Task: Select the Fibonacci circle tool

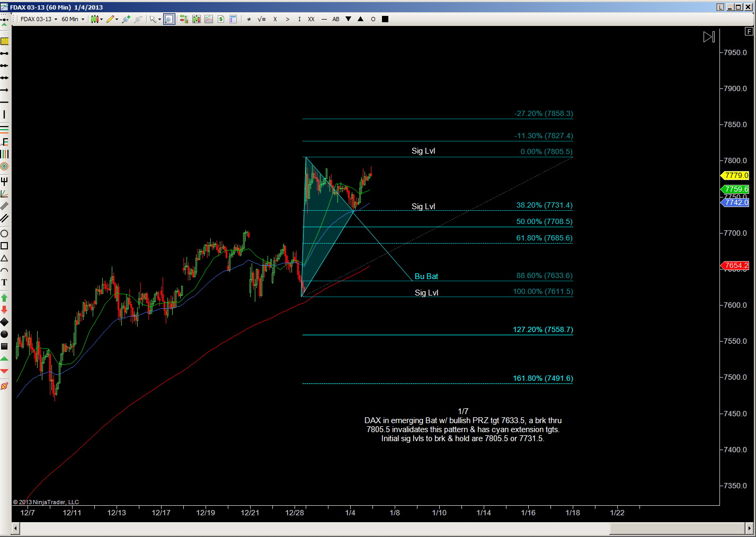Action: (4, 166)
